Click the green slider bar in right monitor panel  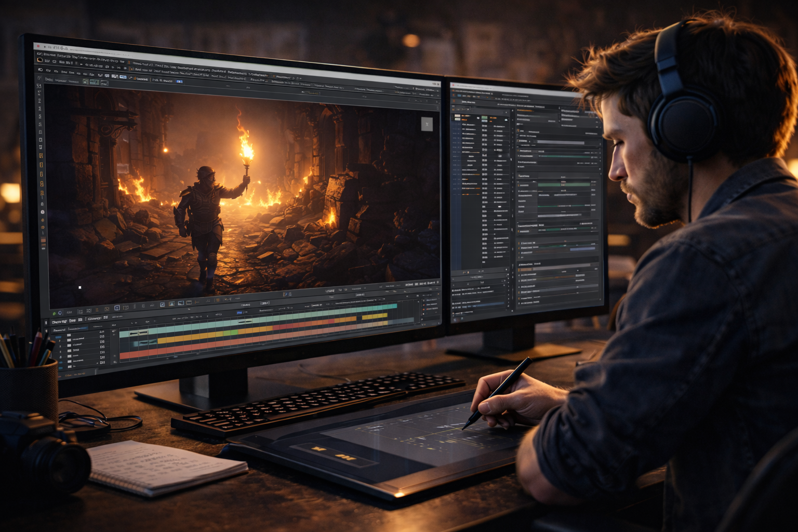coord(564,184)
